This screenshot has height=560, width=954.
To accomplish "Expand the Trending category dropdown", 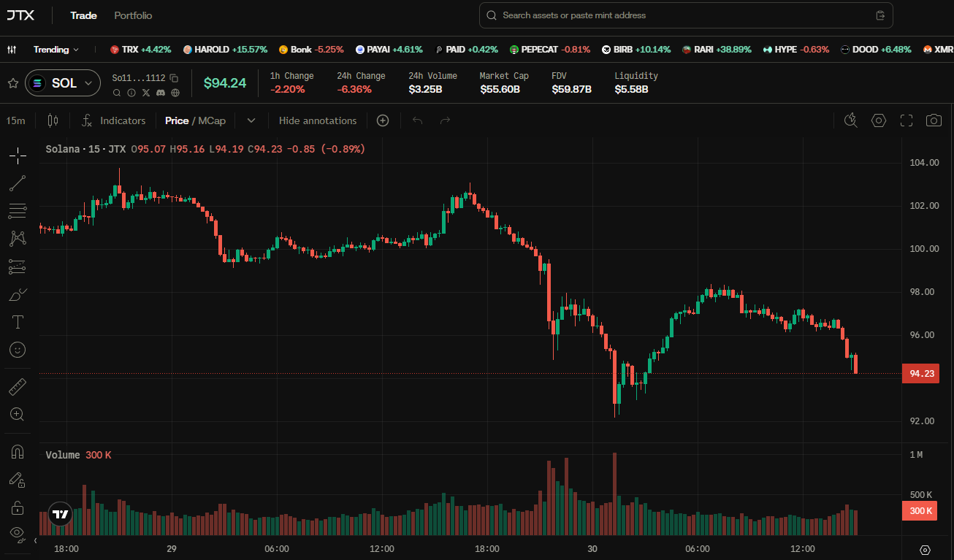I will pos(56,50).
